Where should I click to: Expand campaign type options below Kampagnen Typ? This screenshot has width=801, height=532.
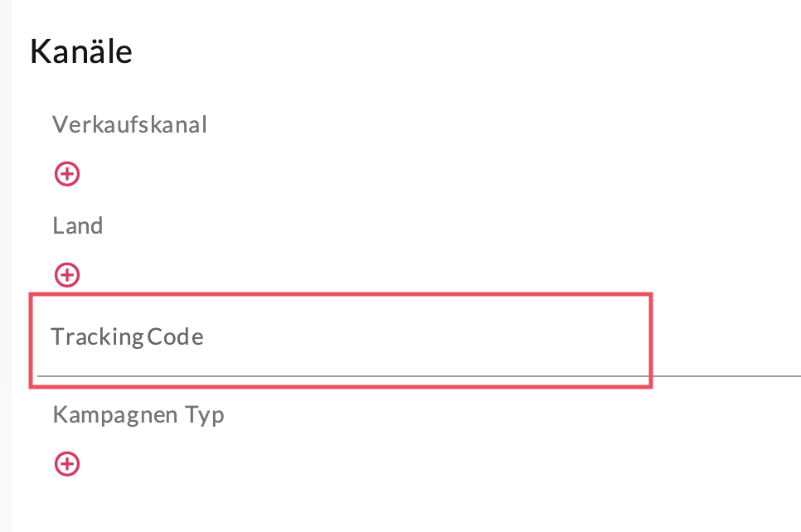point(67,464)
